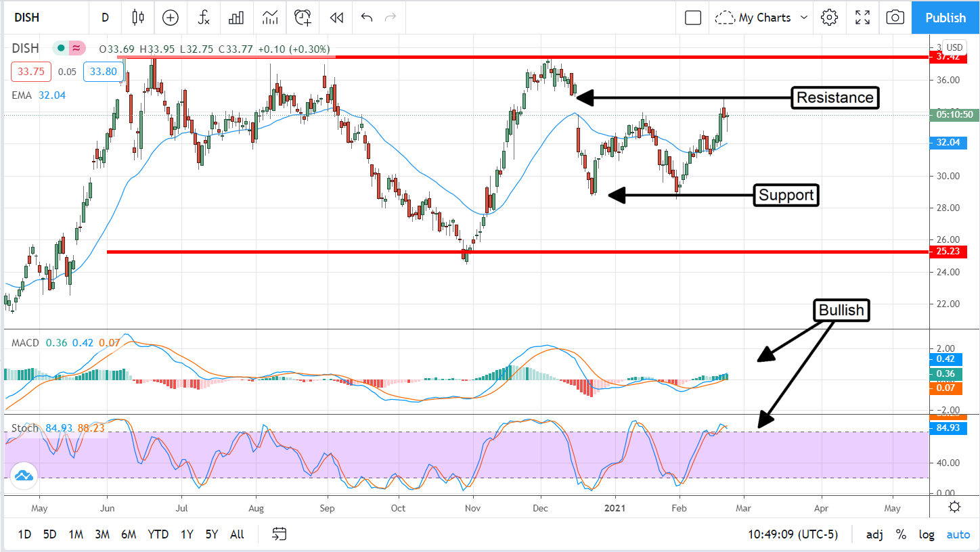Screen dimensions: 980x552
Task: Undo the last chart action
Action: [367, 18]
